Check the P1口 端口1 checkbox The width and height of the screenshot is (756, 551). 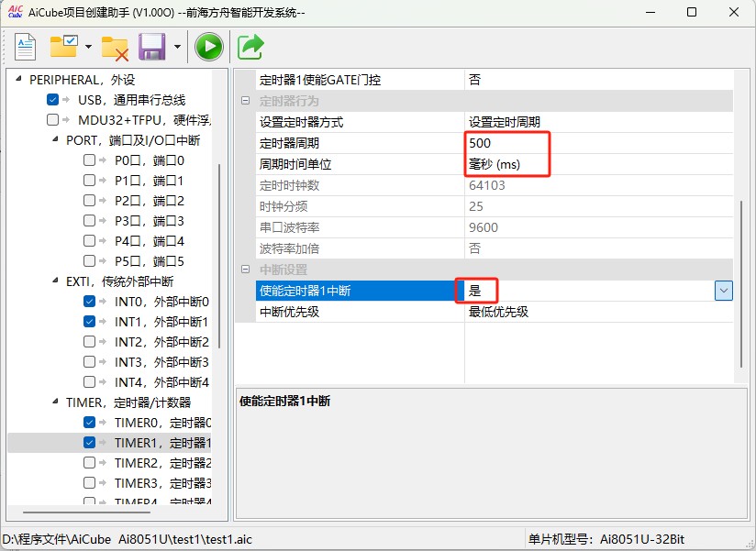[89, 180]
